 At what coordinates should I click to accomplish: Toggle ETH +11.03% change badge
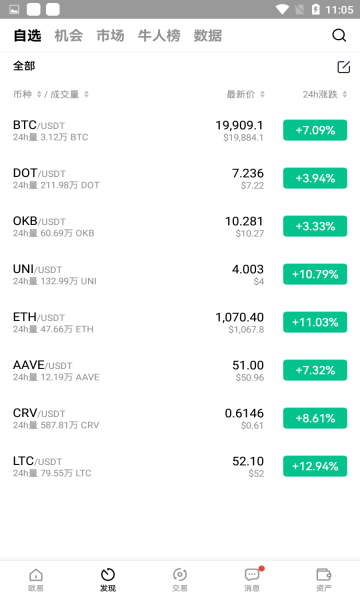point(315,322)
